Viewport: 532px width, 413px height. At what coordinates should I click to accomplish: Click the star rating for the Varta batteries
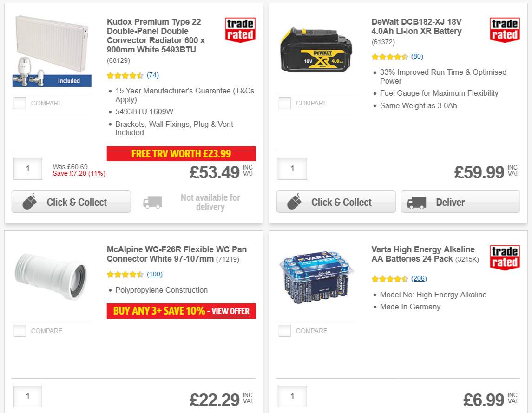[389, 279]
